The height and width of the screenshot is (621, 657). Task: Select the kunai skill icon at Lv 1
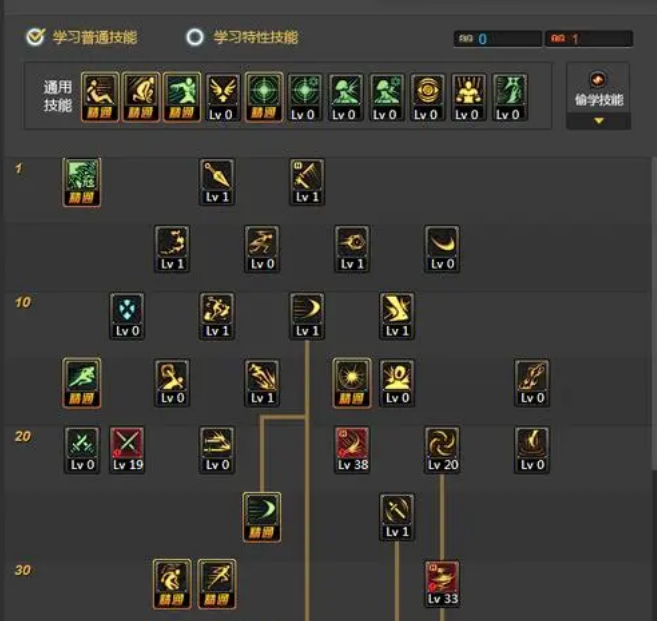[217, 182]
